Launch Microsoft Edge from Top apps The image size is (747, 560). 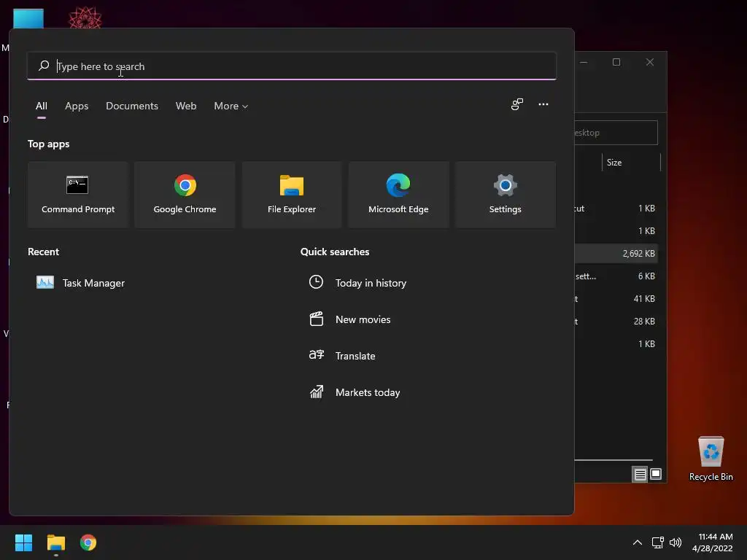point(398,195)
